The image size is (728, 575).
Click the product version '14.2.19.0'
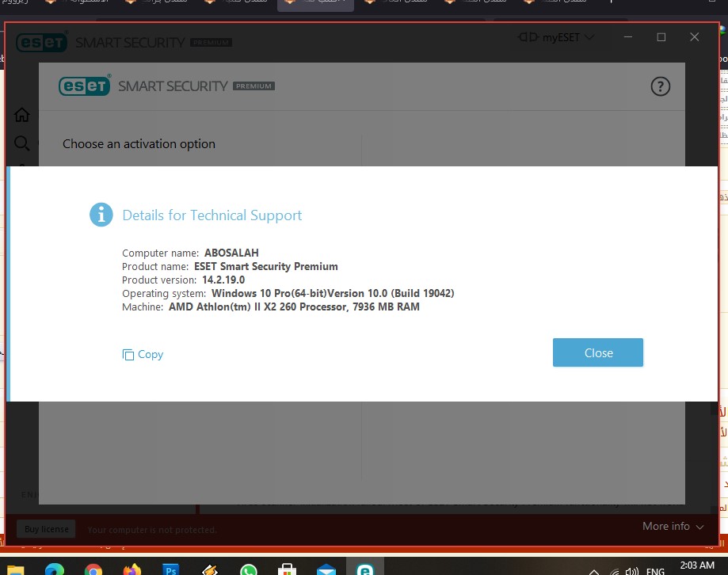pos(223,280)
